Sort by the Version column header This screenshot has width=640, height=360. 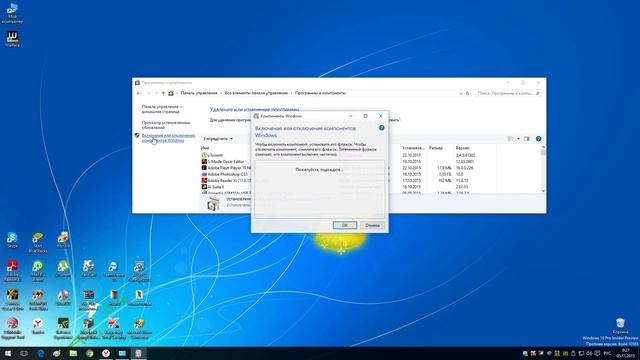coord(462,148)
